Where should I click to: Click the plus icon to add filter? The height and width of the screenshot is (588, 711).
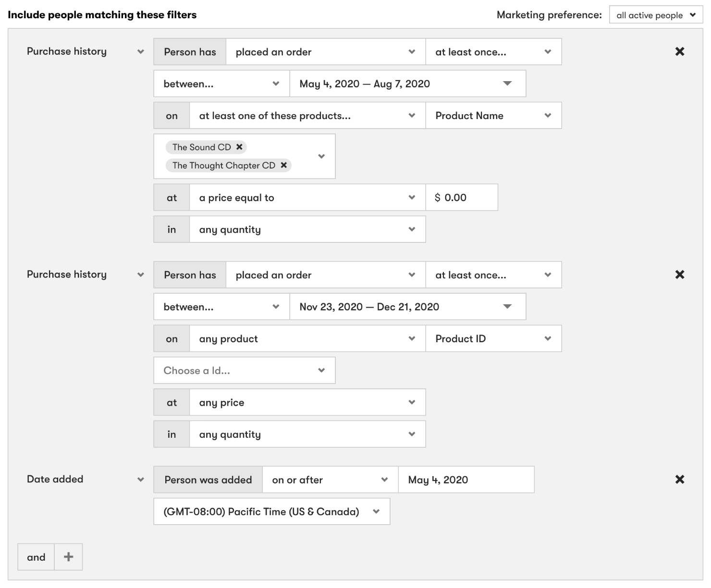tap(68, 557)
